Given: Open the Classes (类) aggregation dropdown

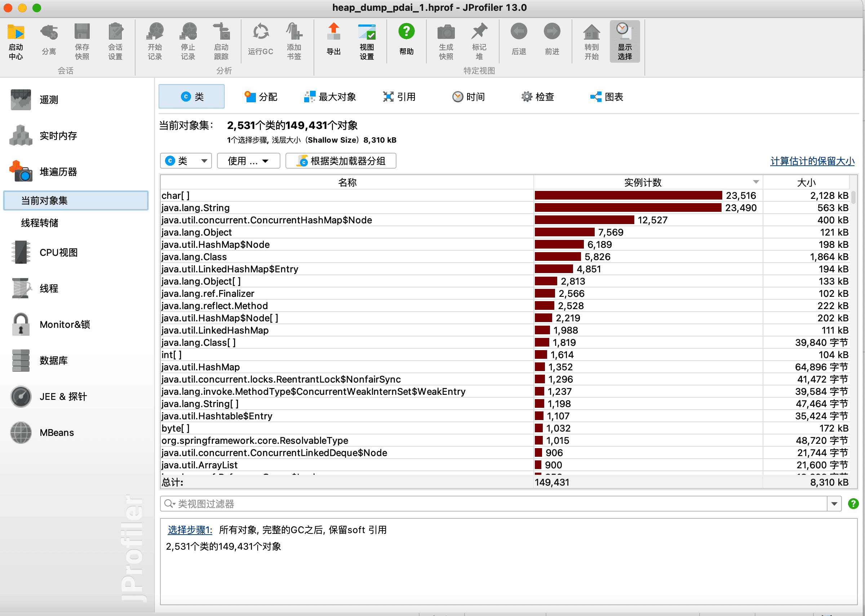Looking at the screenshot, I should (186, 161).
